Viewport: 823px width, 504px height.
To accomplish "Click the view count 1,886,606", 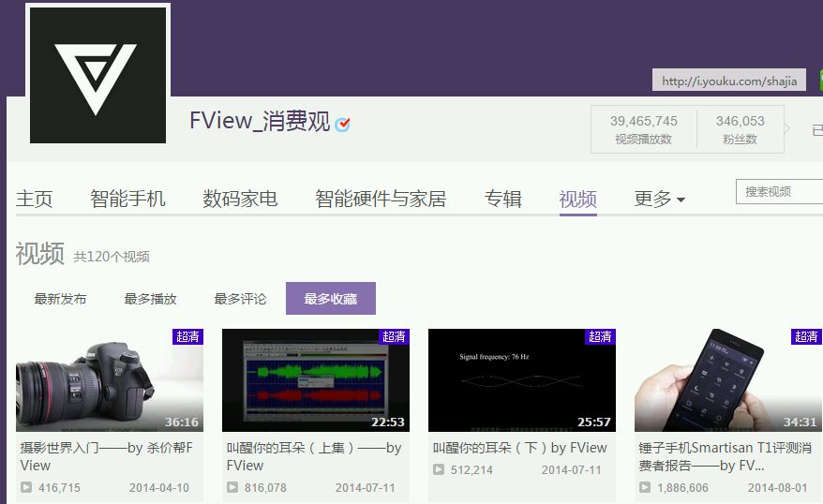I will 682,488.
